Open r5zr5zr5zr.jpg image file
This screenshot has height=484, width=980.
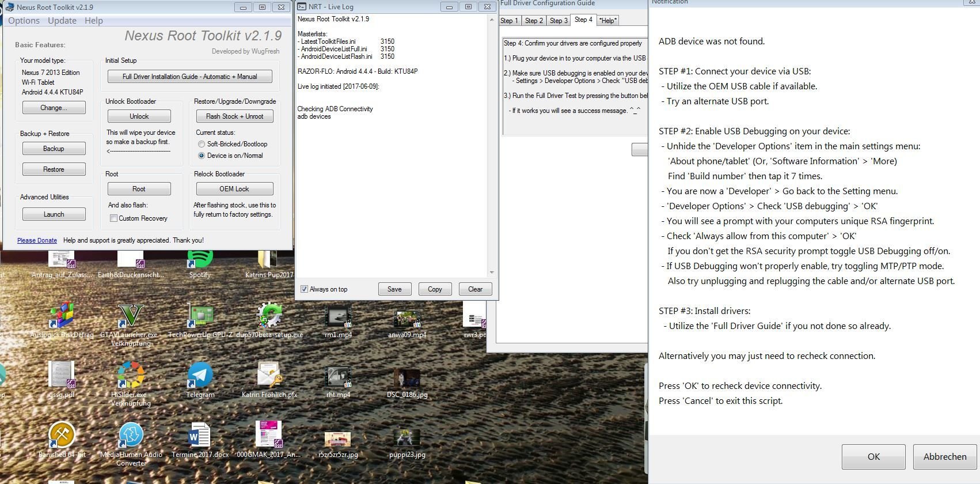click(x=338, y=444)
